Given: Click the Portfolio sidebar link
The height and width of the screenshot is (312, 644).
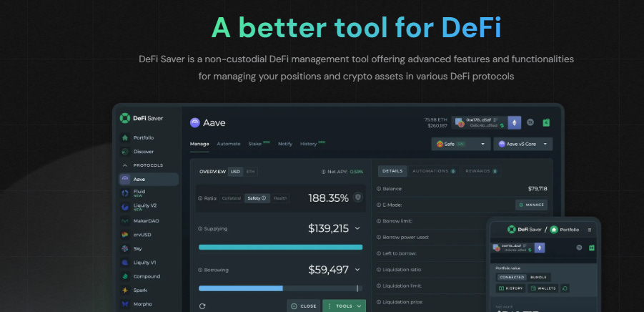Looking at the screenshot, I should click(x=144, y=137).
